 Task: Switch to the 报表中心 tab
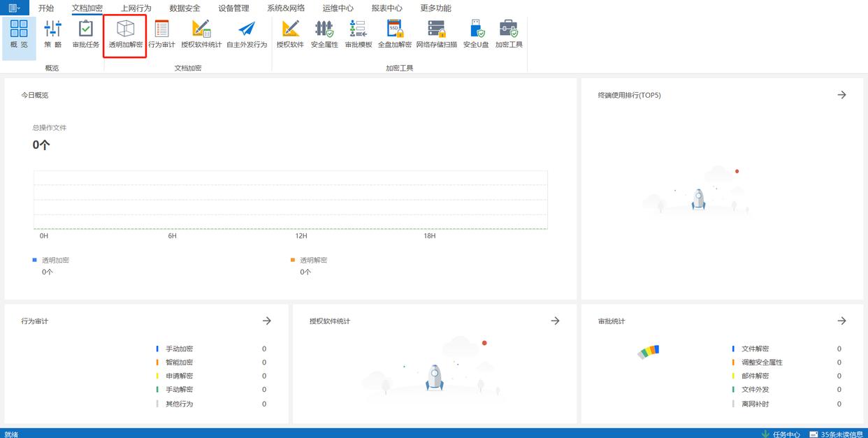tap(386, 8)
